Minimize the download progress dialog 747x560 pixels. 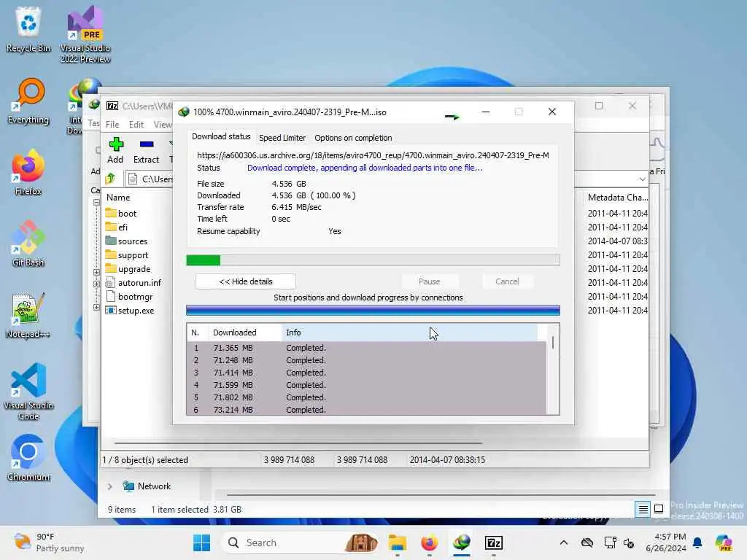coord(485,112)
